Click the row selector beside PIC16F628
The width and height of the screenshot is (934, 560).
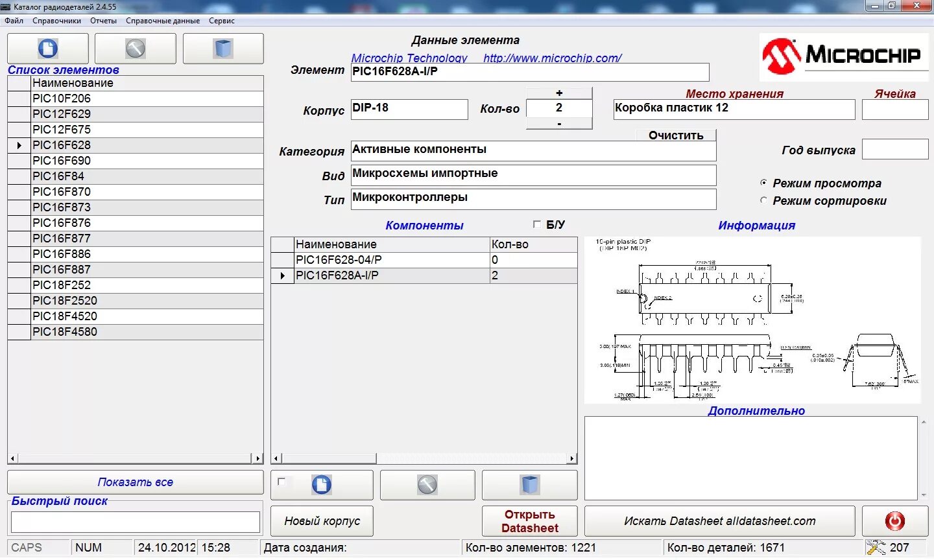point(19,145)
